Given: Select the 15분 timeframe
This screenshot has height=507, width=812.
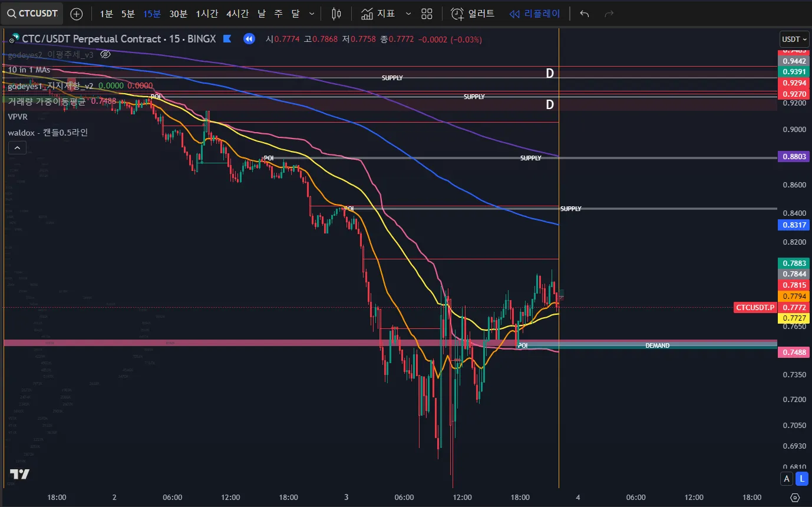Looking at the screenshot, I should coord(151,14).
